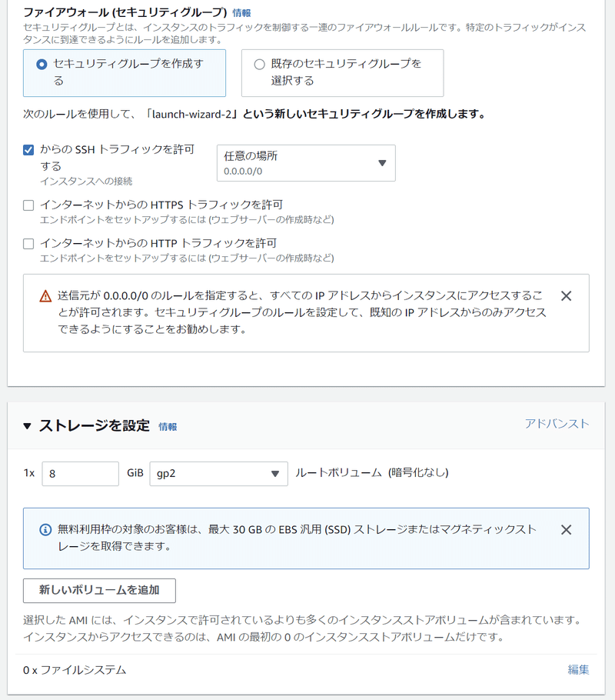Click the ストレージを設定 section heading

point(94,425)
